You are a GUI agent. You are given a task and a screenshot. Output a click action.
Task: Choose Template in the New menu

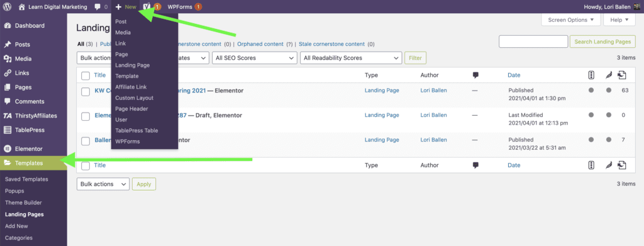tap(127, 76)
